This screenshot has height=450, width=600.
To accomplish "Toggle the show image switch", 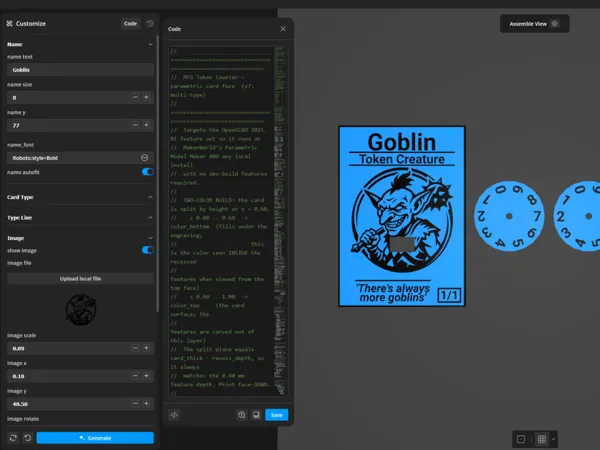I will point(148,250).
